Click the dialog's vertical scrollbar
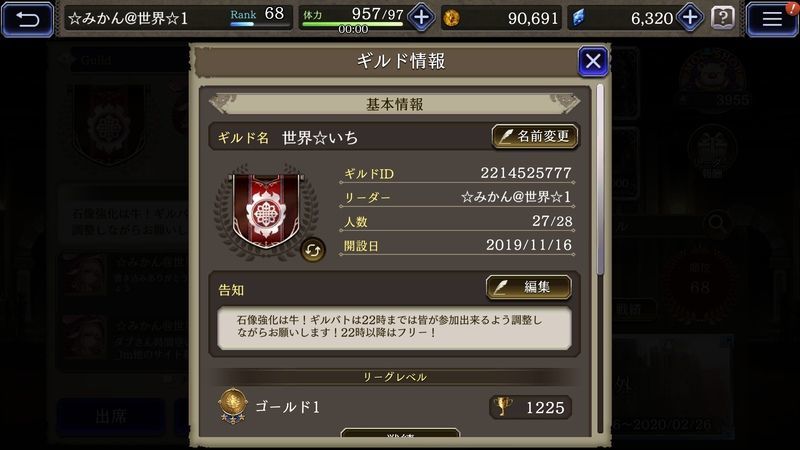The image size is (800, 450). 600,180
